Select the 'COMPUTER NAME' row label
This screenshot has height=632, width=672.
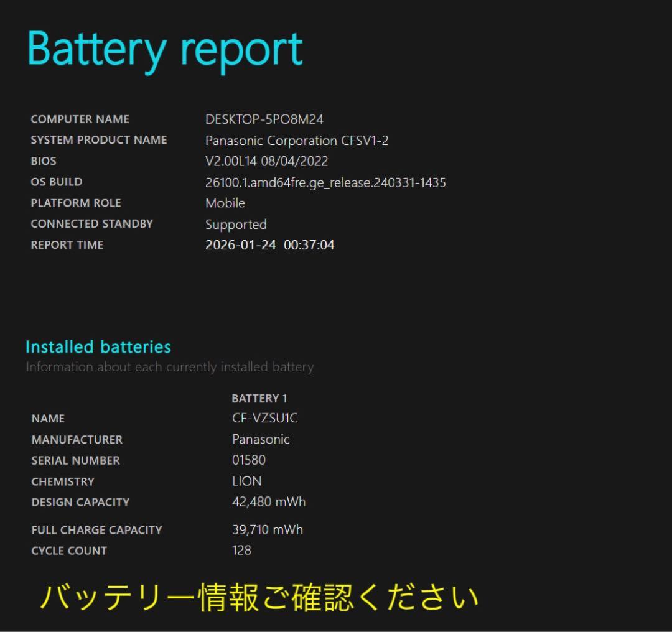(80, 119)
